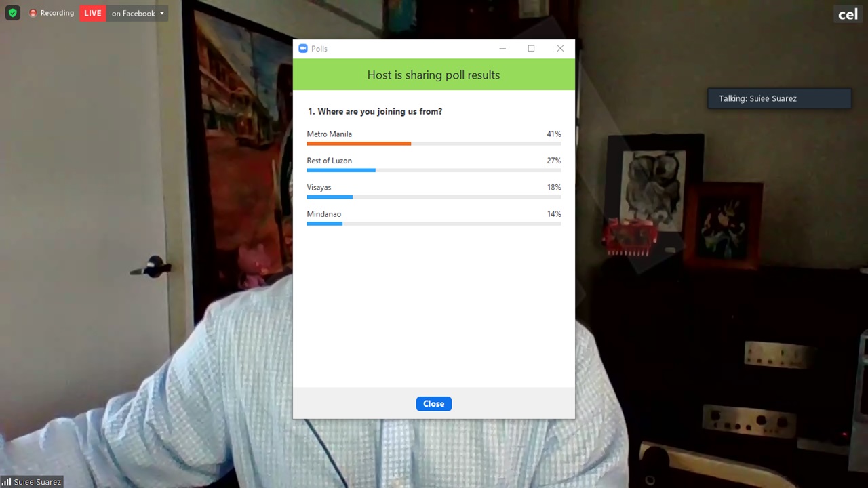Maximize the Polls window
Image resolution: width=868 pixels, height=488 pixels.
(531, 49)
